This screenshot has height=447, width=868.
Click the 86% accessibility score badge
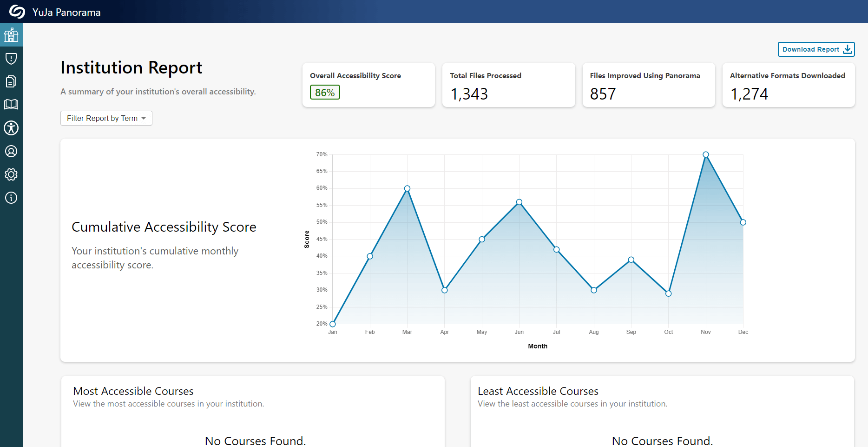coord(325,92)
